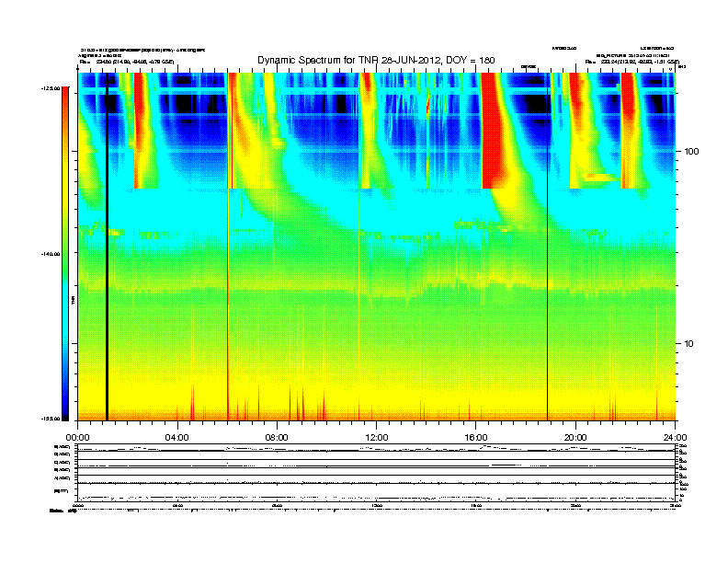Click the '04:00' time axis label
The image size is (728, 563).
pyautogui.click(x=177, y=438)
